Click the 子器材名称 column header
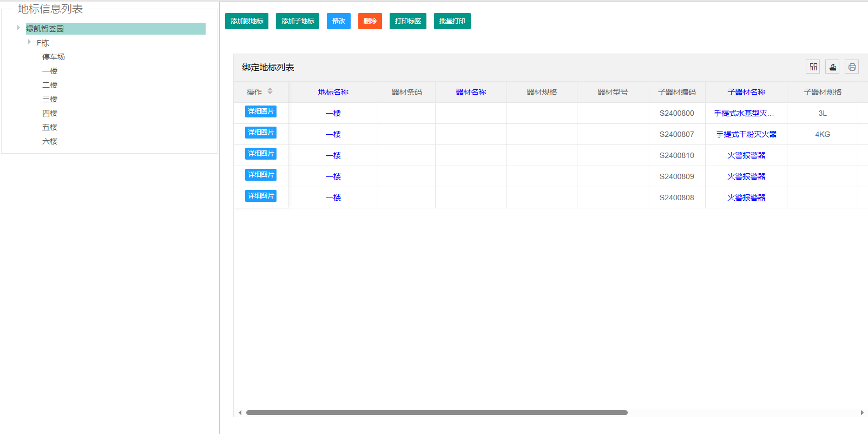 746,92
